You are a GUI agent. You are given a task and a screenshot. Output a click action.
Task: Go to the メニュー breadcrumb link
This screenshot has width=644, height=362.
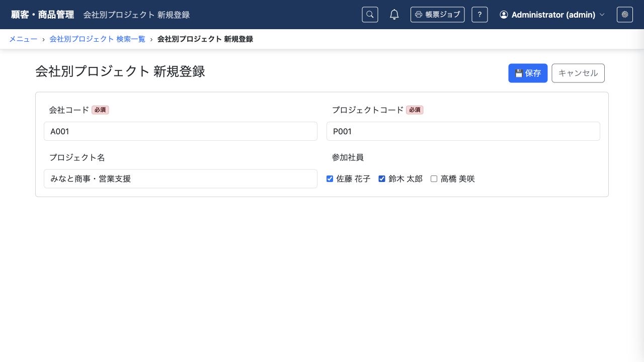pos(23,39)
